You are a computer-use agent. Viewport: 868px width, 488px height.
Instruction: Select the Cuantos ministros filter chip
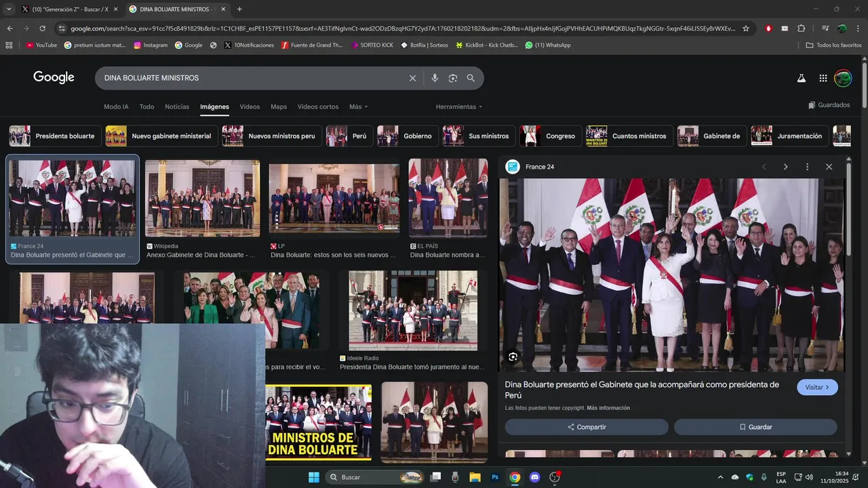click(x=629, y=136)
